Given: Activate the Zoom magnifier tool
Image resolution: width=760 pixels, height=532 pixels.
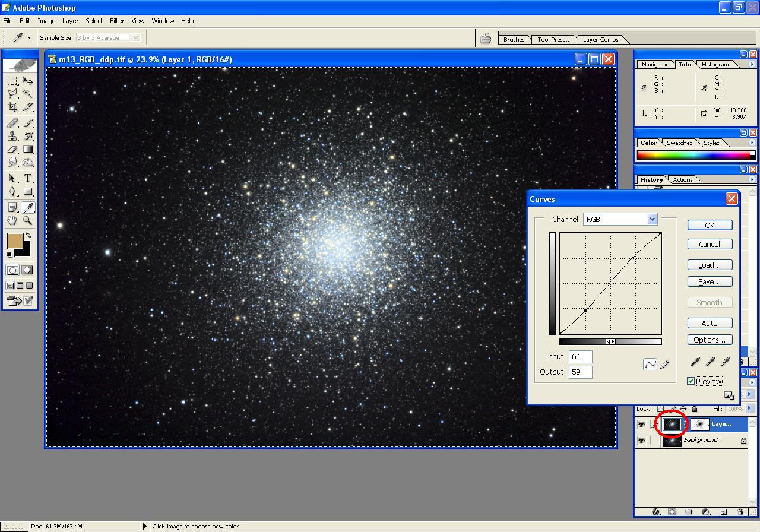Looking at the screenshot, I should tap(28, 221).
